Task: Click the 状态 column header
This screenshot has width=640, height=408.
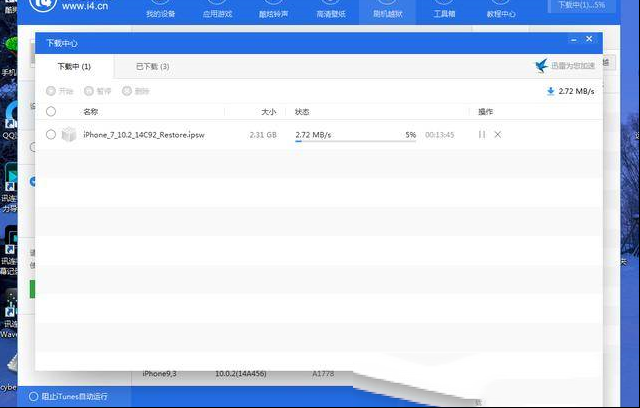Action: 302,111
